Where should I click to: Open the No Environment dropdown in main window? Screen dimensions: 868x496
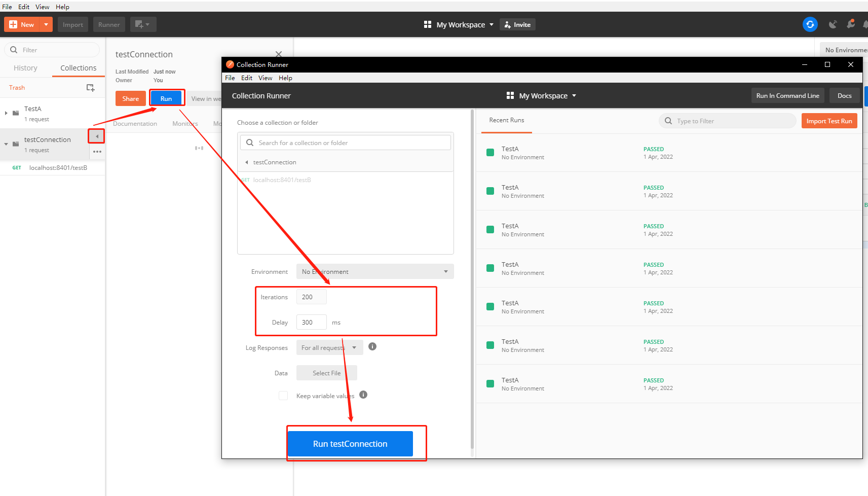tap(845, 50)
